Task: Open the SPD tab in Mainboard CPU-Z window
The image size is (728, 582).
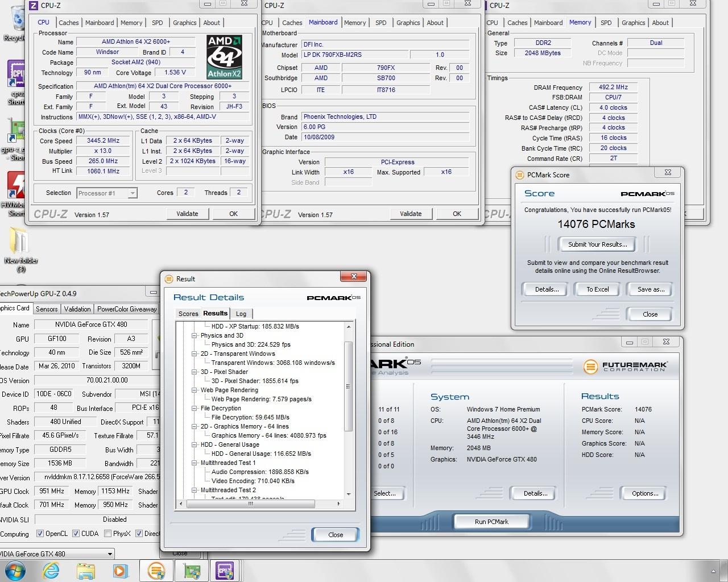Action: [x=381, y=23]
